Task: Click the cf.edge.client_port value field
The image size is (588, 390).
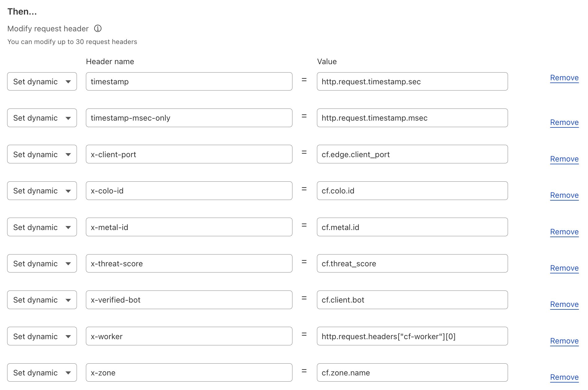Action: pos(412,154)
